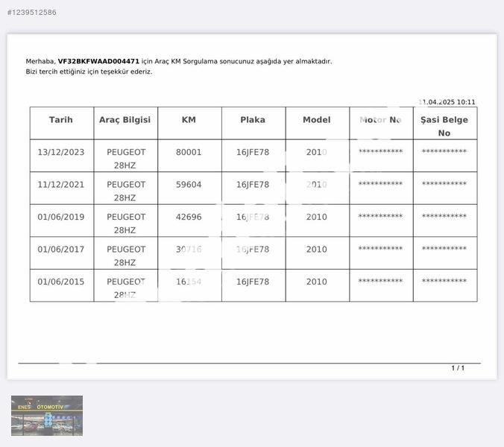This screenshot has height=447, width=504.
Task: Click PEUGEOT 28HZ in the 01/06/2019 row
Action: pyautogui.click(x=126, y=223)
